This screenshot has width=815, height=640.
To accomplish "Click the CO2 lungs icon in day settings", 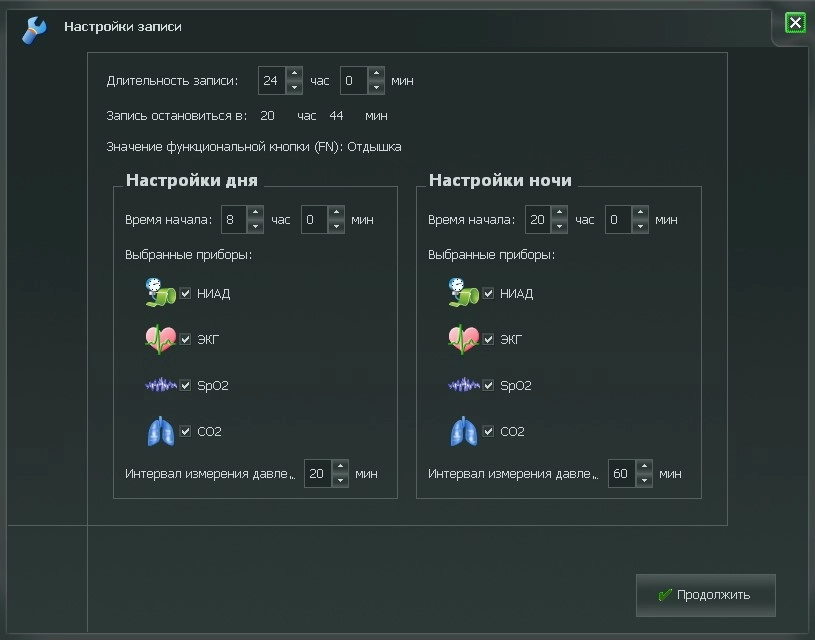I will tap(161, 431).
